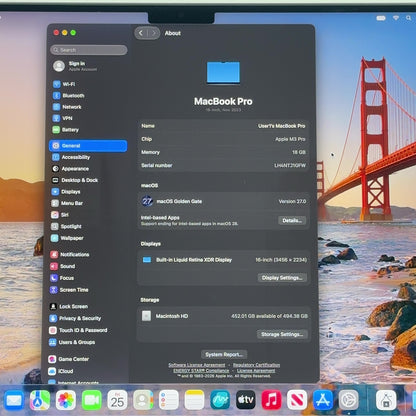Launch Music app from the Dock

pyautogui.click(x=271, y=400)
